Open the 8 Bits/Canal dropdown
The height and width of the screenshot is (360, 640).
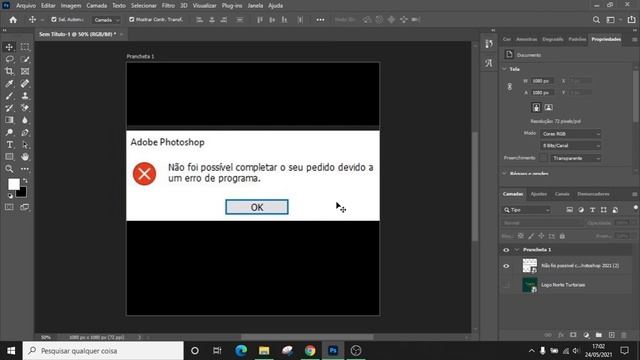[x=571, y=146]
